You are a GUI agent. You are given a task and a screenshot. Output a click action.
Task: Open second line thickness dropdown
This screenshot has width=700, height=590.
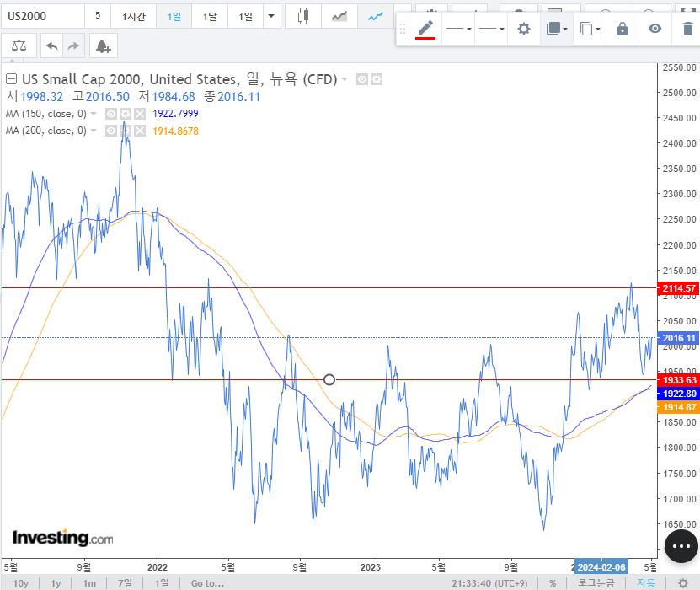(x=491, y=29)
